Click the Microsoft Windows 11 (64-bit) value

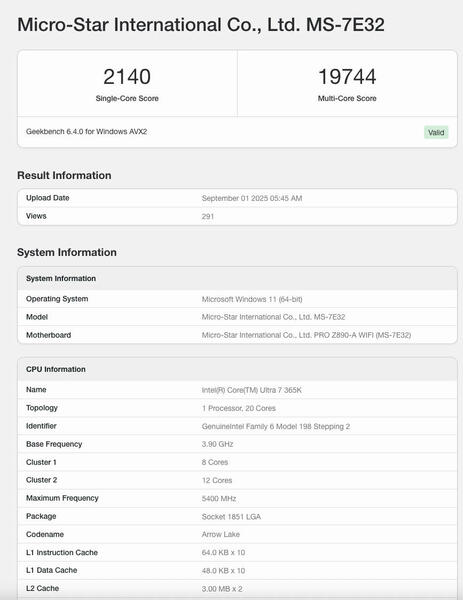click(252, 299)
